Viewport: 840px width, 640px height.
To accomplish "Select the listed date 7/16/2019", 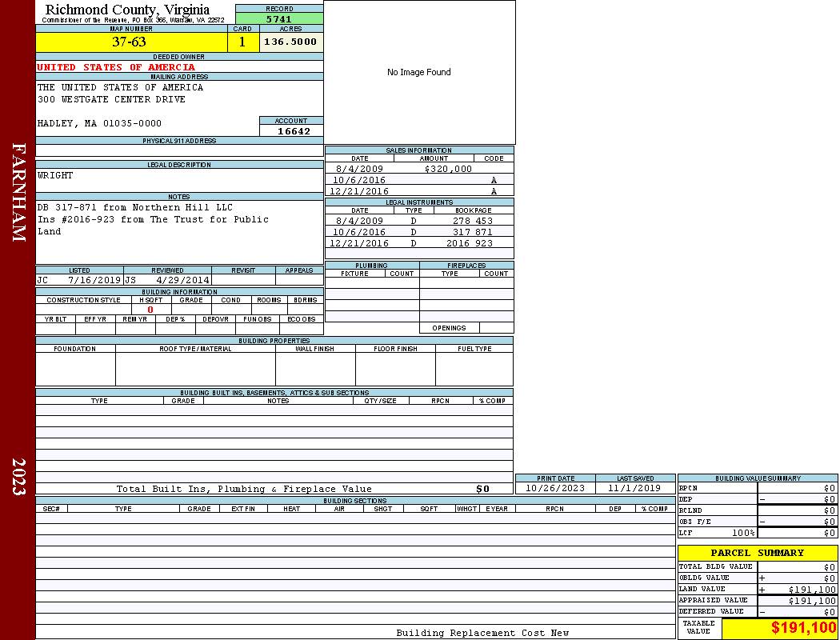I will tap(94, 281).
